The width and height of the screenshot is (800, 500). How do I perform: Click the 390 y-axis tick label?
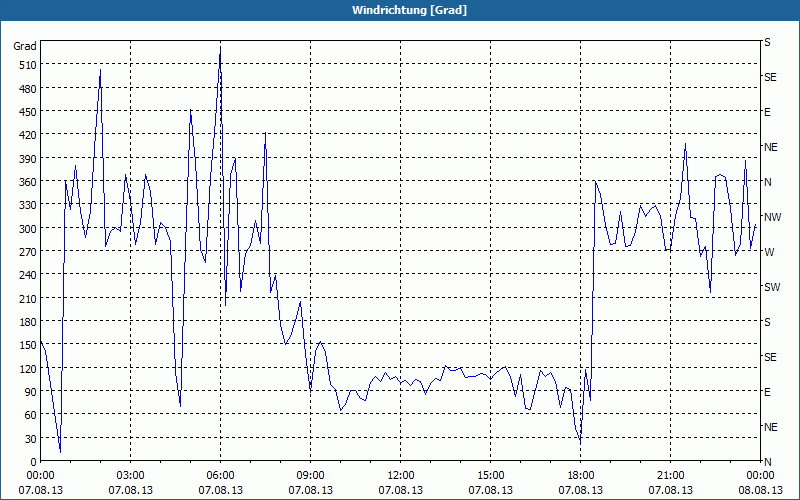(28, 159)
